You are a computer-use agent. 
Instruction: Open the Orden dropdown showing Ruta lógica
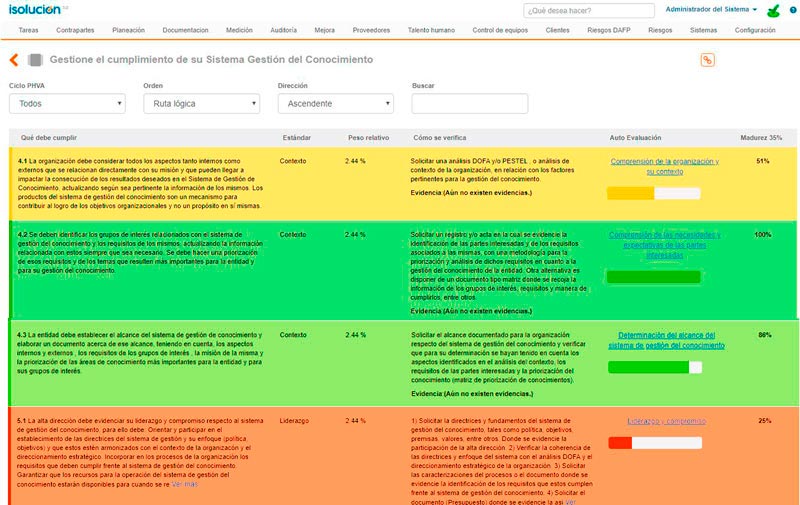click(x=202, y=104)
